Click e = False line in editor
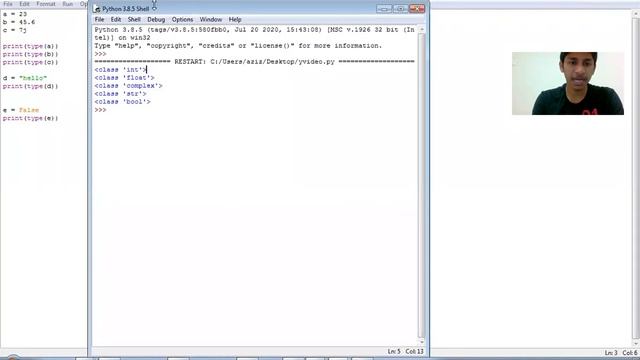640x360 pixels. tap(21, 110)
